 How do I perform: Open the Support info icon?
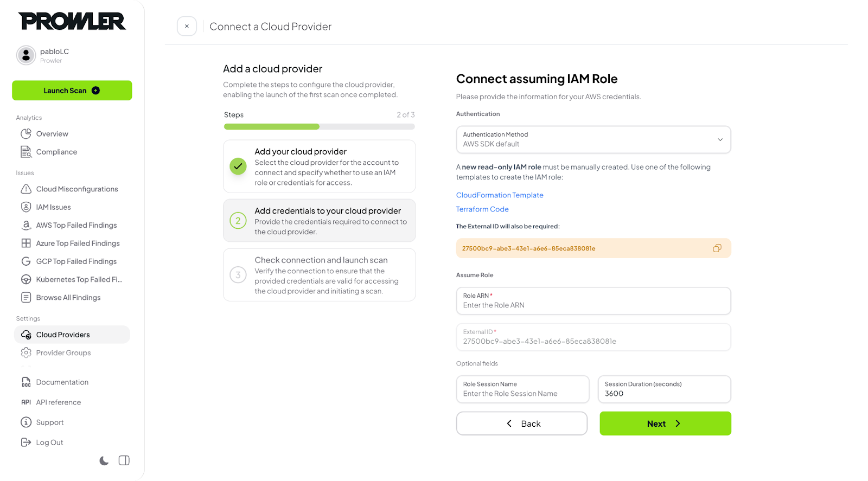(26, 422)
